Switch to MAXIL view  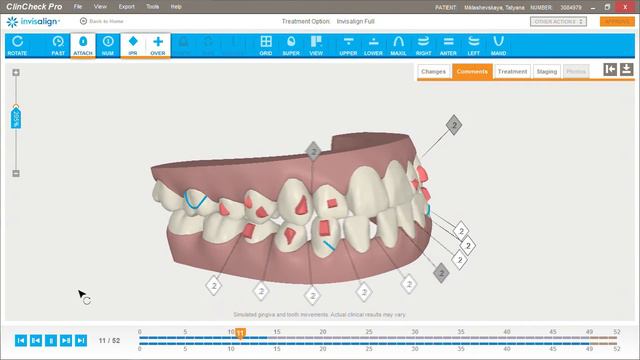tap(398, 45)
